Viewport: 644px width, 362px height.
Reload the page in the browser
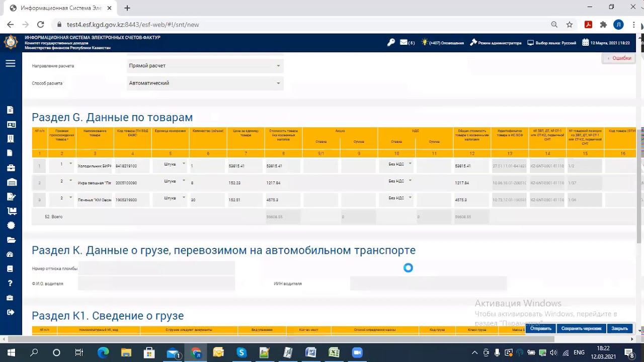pyautogui.click(x=41, y=25)
